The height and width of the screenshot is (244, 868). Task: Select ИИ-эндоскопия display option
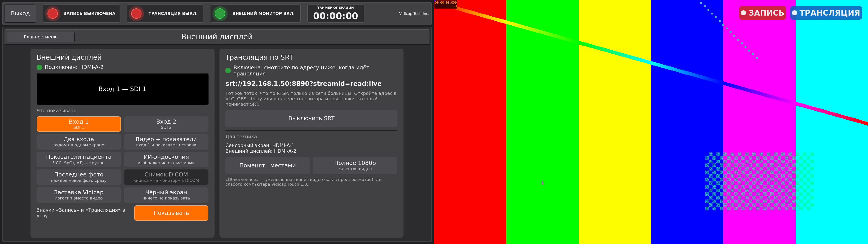(x=166, y=160)
